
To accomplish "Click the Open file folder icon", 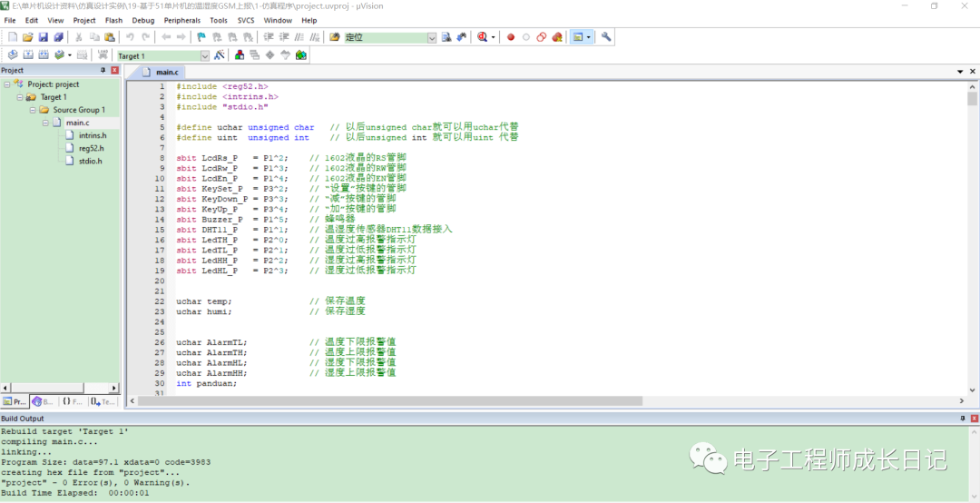I will (x=28, y=37).
